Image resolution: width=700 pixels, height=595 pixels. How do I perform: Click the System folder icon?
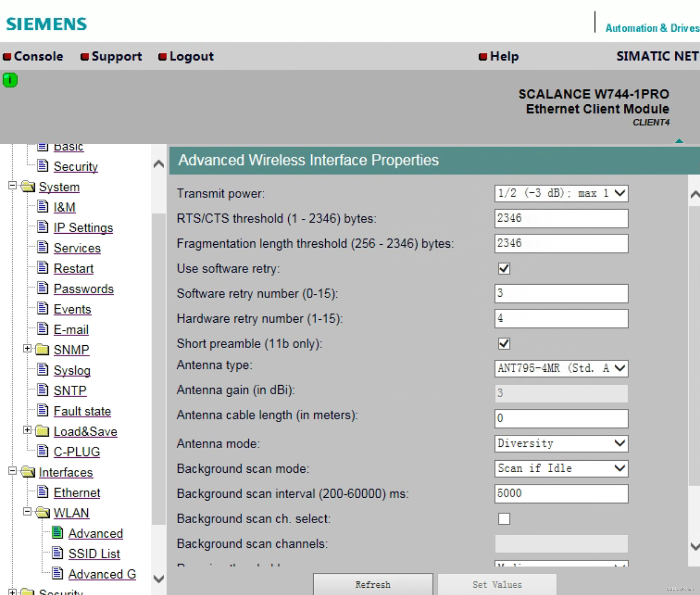pos(28,187)
